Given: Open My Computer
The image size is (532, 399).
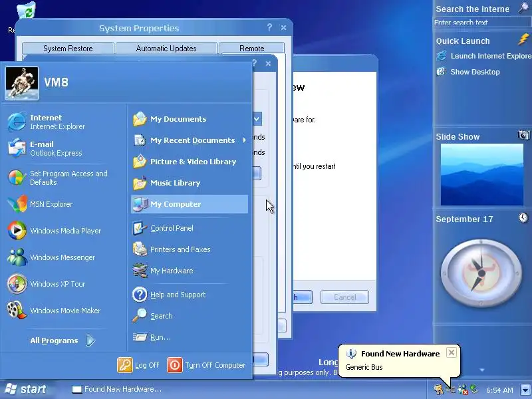Looking at the screenshot, I should click(x=190, y=204).
